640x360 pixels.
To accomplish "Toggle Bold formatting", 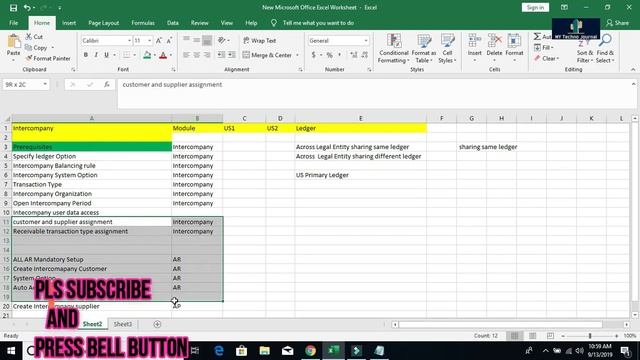I will [x=86, y=55].
